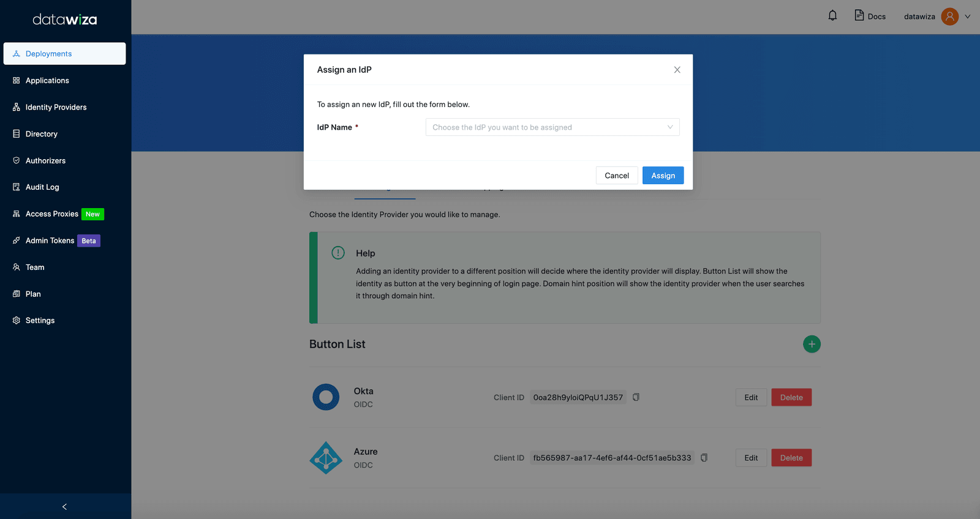The width and height of the screenshot is (980, 519).
Task: Click the Okta provider name
Action: [363, 391]
